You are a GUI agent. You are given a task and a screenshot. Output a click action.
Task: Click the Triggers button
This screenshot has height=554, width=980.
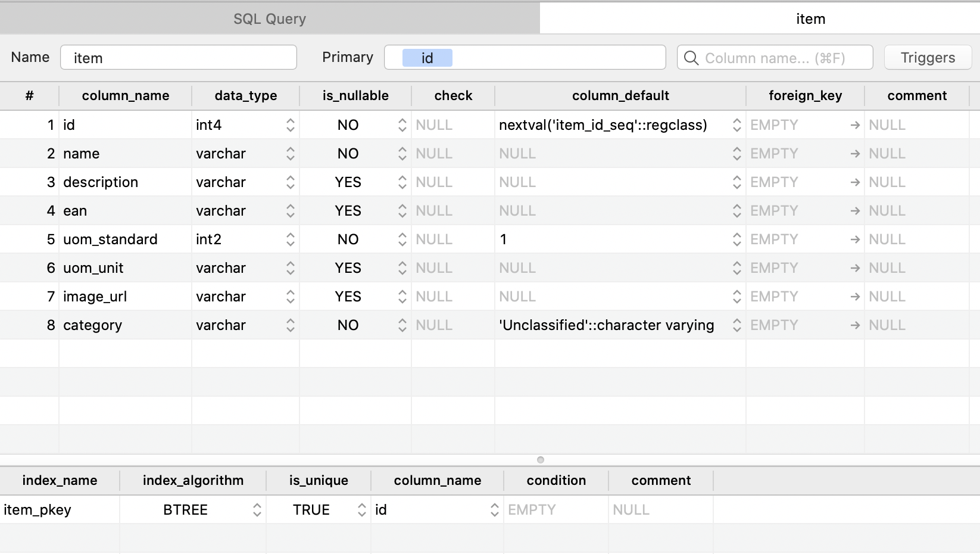click(x=927, y=57)
